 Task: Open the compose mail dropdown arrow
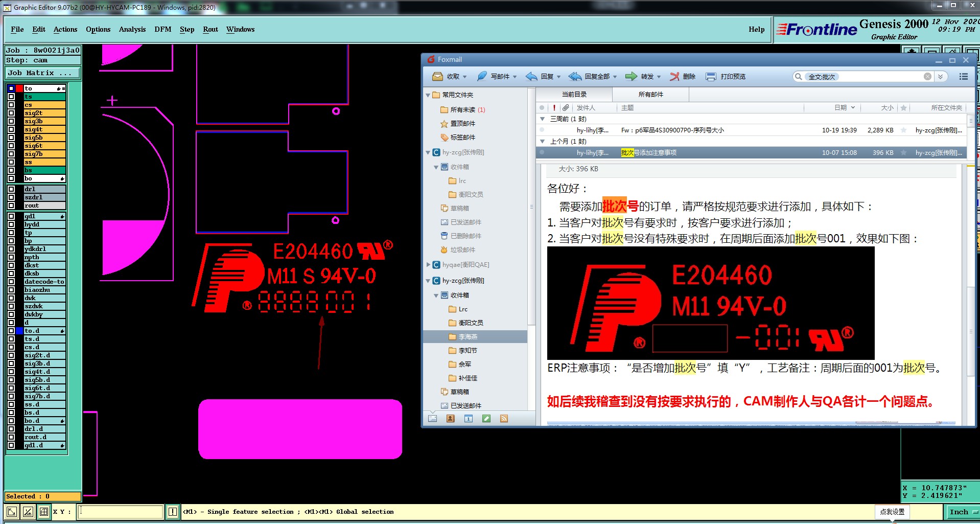pyautogui.click(x=515, y=77)
